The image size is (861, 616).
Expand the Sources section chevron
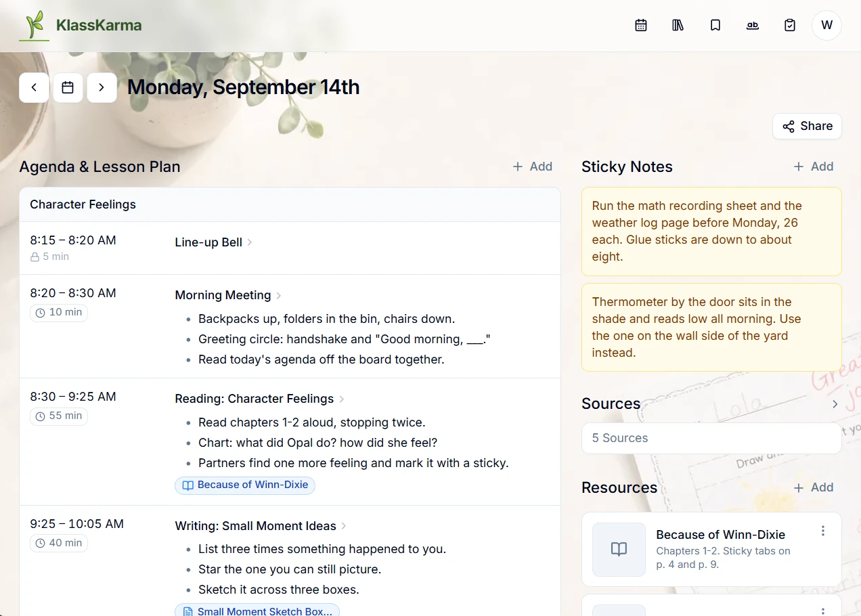click(x=835, y=404)
